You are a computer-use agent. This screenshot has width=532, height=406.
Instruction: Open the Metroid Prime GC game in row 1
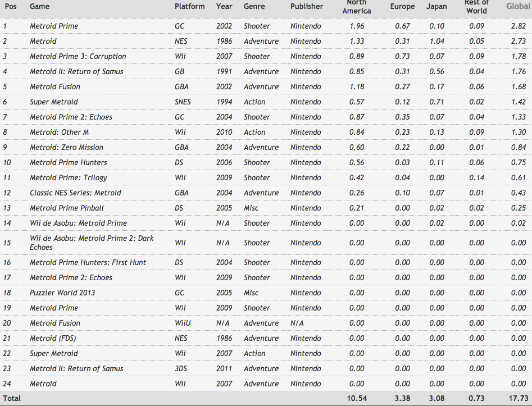point(54,26)
